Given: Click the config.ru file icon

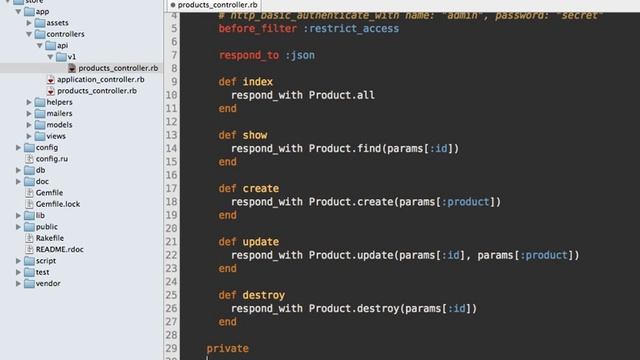Looking at the screenshot, I should coord(29,159).
